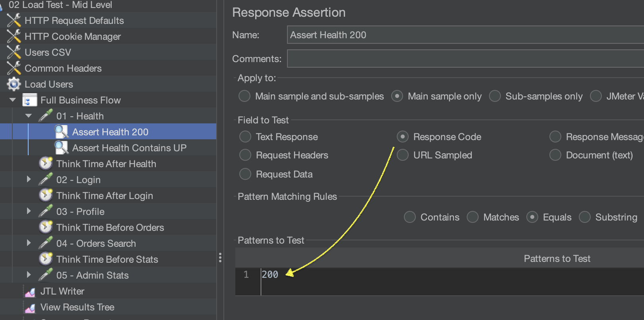Screen dimensions: 644x320
Task: Enable the URL Sampled field option
Action: (403, 155)
